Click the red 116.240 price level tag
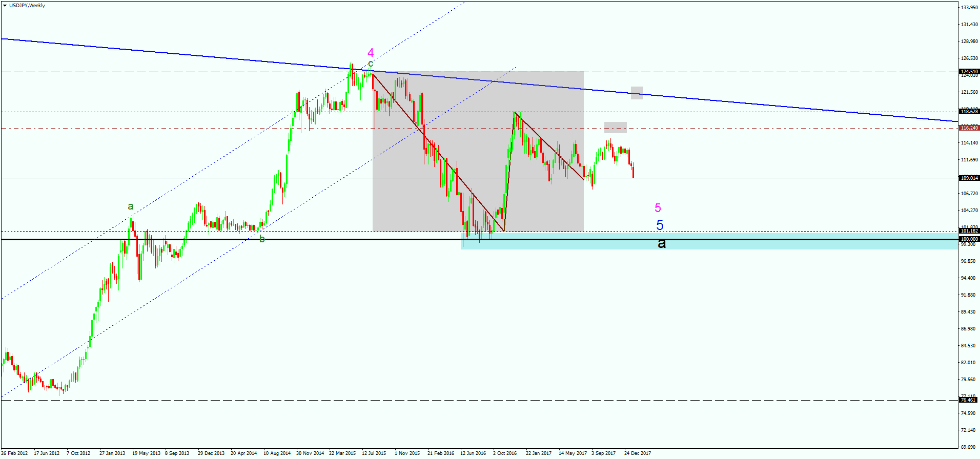 [969, 128]
